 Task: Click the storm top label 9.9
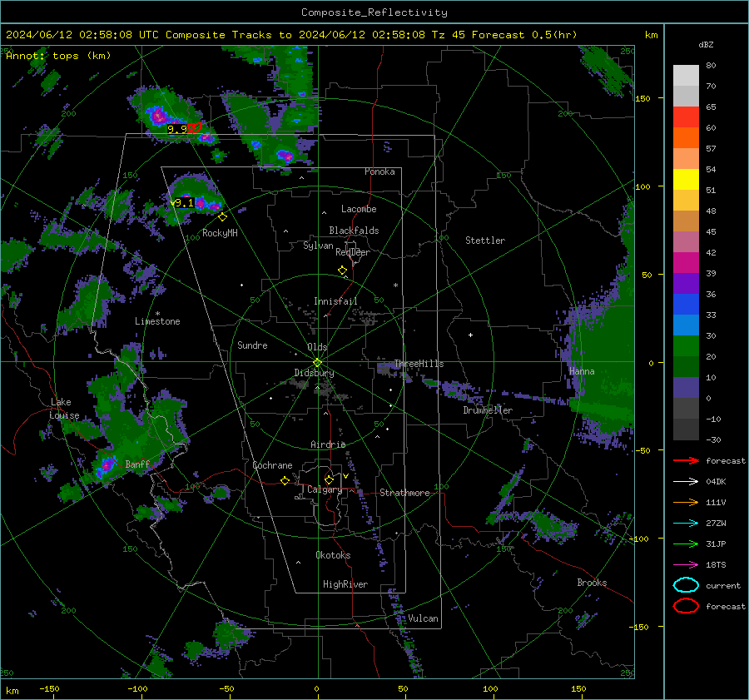pos(177,129)
